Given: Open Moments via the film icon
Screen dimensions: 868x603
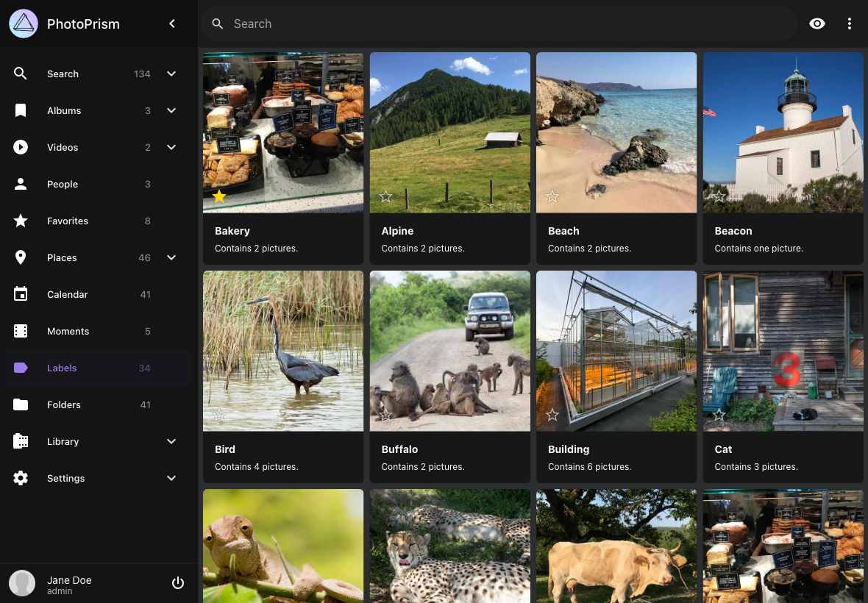Looking at the screenshot, I should 21,331.
